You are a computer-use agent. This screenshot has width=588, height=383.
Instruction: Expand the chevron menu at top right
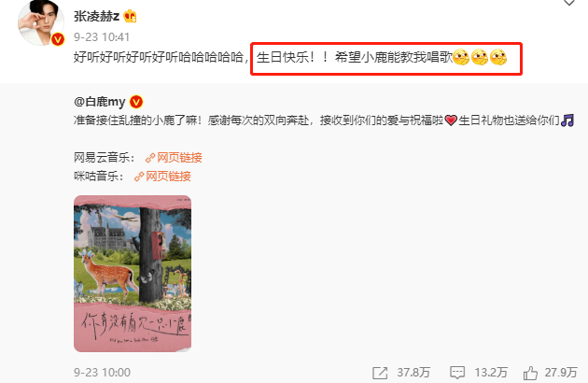(x=569, y=3)
